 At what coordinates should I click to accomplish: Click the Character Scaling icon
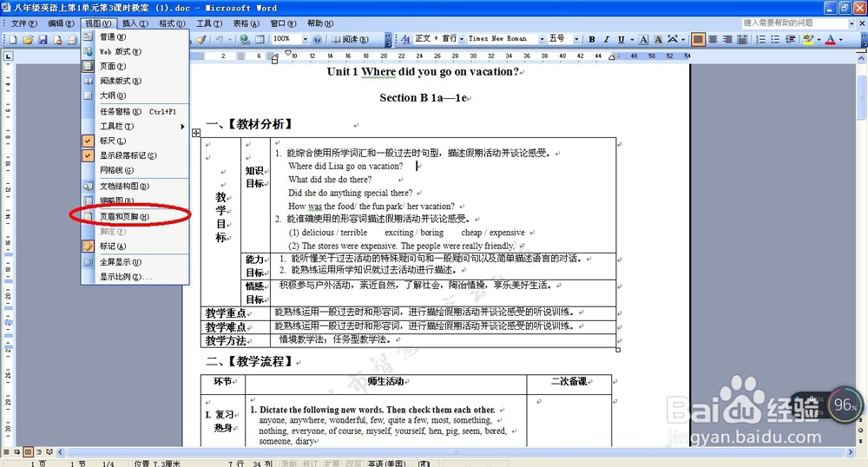673,39
